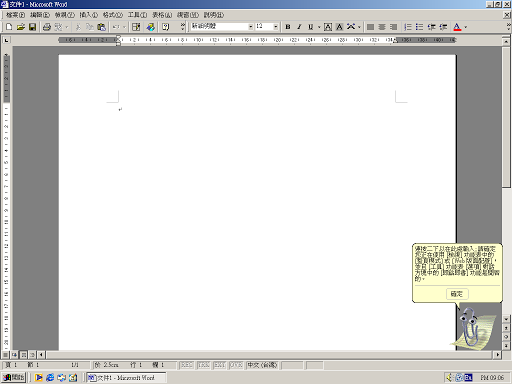512x384 pixels.
Task: Click the horizontal scrollbar right arrow
Action: 498,355
